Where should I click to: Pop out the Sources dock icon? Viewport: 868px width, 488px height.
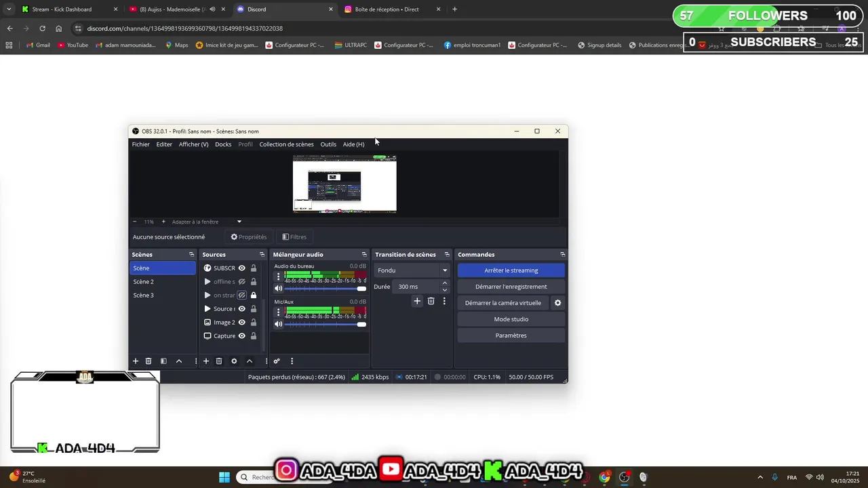(262, 255)
